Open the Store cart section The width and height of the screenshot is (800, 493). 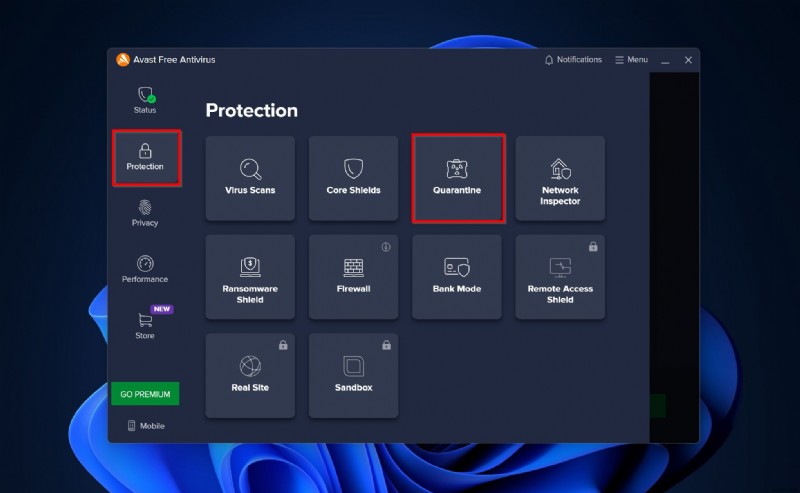tap(145, 326)
